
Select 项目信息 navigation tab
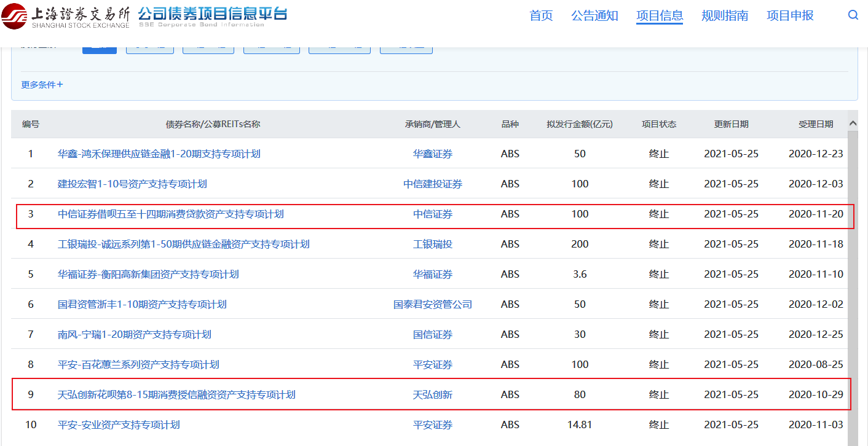pyautogui.click(x=660, y=16)
